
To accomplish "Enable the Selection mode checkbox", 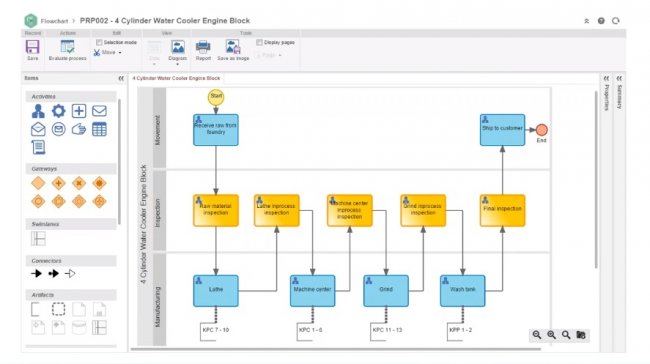I will point(99,42).
